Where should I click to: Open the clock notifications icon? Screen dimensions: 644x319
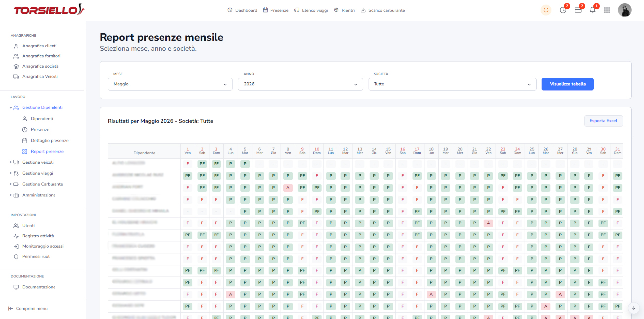(x=563, y=10)
